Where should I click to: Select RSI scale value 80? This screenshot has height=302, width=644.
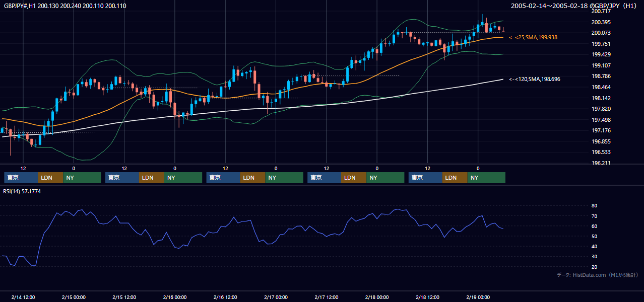tap(594, 206)
